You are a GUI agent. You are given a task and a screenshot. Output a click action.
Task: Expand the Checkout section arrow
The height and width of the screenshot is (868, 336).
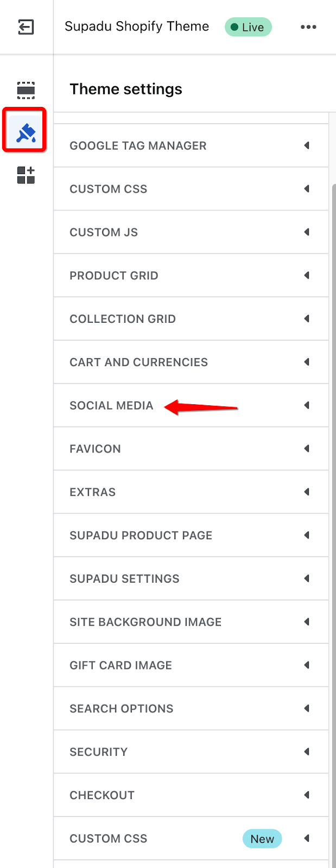click(x=307, y=795)
